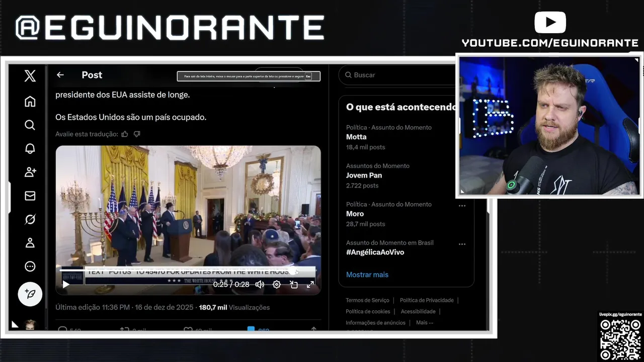Image resolution: width=644 pixels, height=362 pixels.
Task: Click the post edit timestamp 11:36 PM
Action: coord(124,307)
